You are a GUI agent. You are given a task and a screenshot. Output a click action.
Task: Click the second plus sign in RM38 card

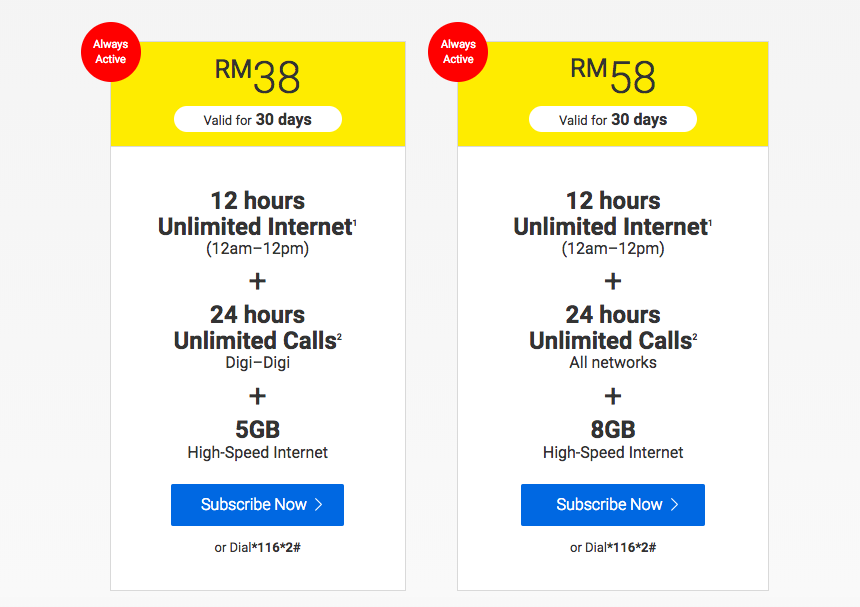257,396
